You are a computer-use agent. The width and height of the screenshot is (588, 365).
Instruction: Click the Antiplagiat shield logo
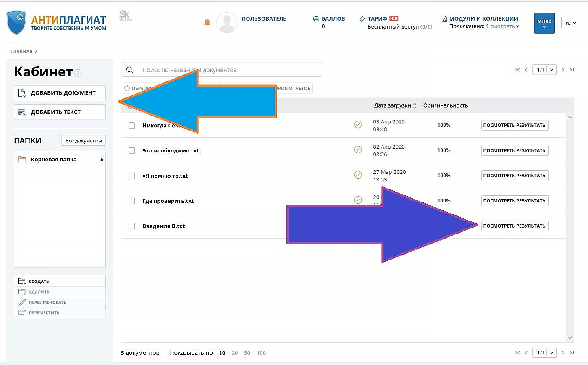[16, 23]
